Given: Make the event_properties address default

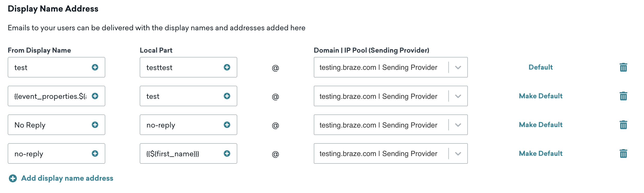Looking at the screenshot, I should pos(541,96).
